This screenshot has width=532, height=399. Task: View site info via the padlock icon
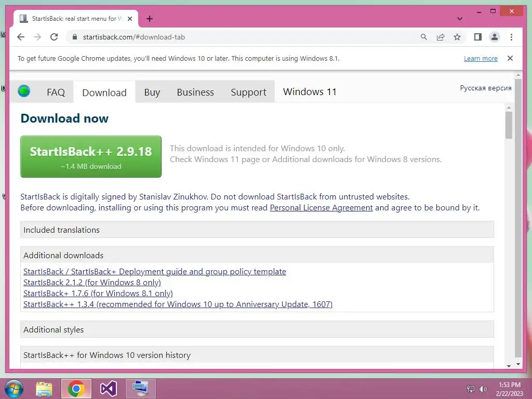75,37
